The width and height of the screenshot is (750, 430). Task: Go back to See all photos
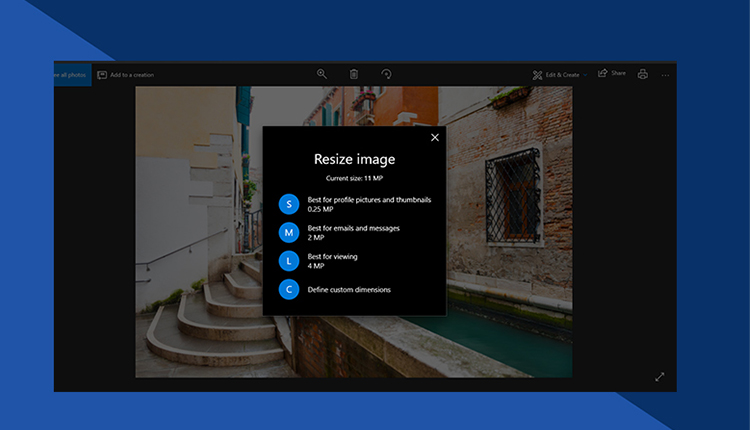72,75
